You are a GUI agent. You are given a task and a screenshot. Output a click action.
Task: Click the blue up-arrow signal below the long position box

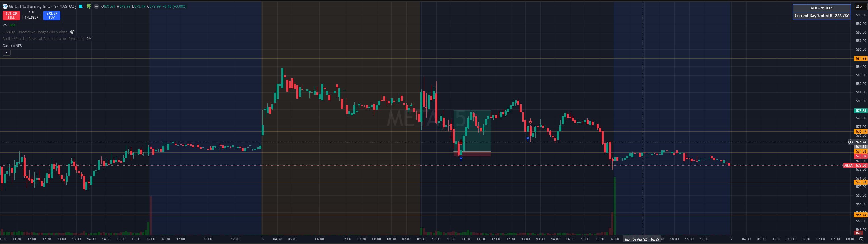[x=461, y=159]
